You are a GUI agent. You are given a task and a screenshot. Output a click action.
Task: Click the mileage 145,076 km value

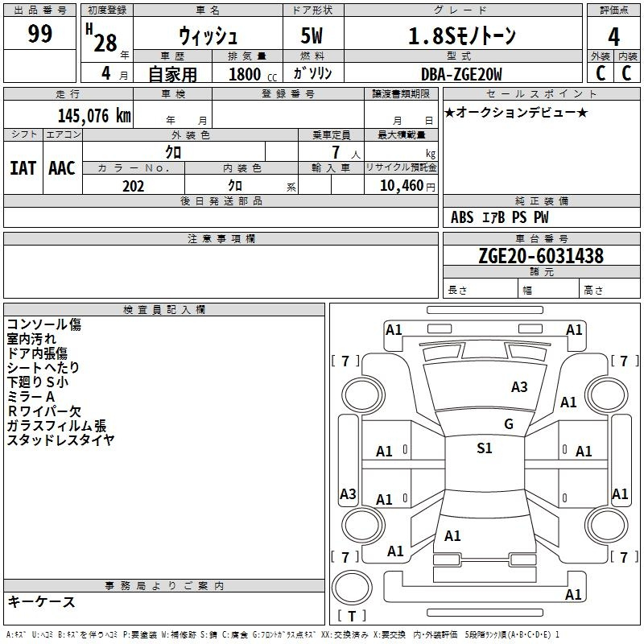point(93,115)
